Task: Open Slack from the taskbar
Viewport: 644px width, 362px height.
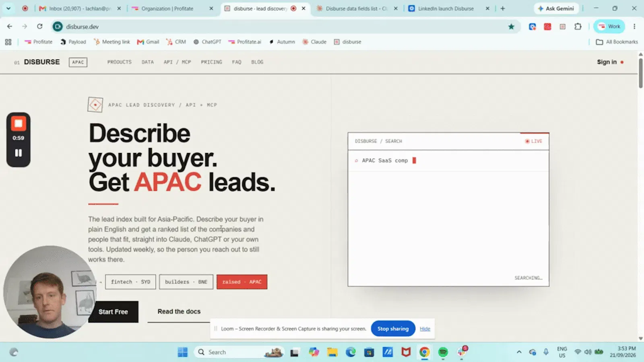Action: point(462,352)
